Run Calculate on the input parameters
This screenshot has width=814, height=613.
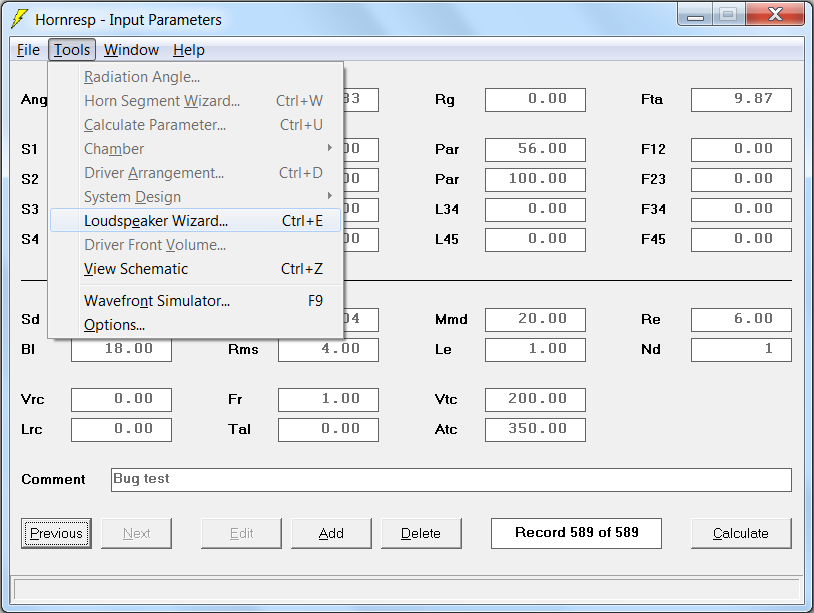click(x=741, y=533)
